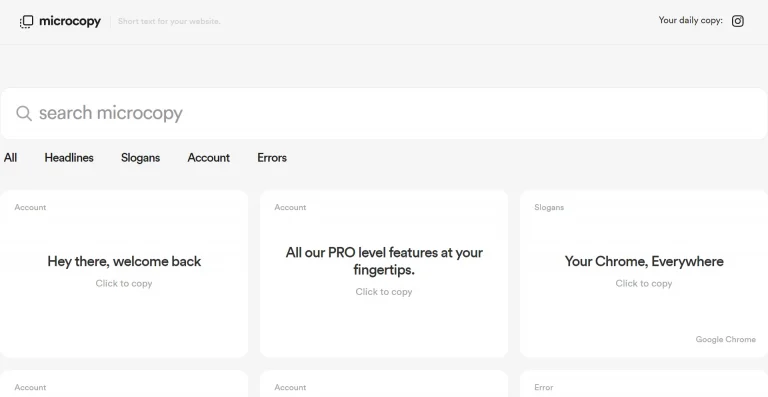Click the 'Short text for your website.' tagline
Screen dimensions: 768x397
point(169,22)
